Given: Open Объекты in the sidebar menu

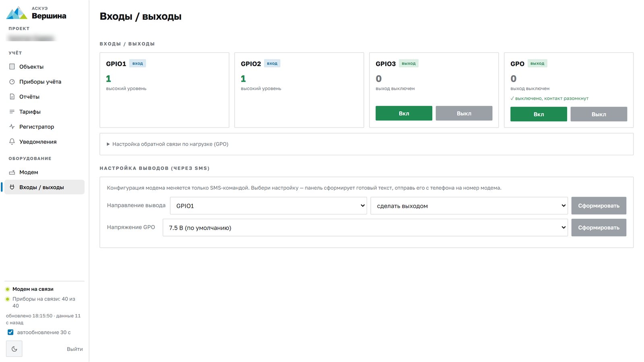Looking at the screenshot, I should click(x=44, y=67).
